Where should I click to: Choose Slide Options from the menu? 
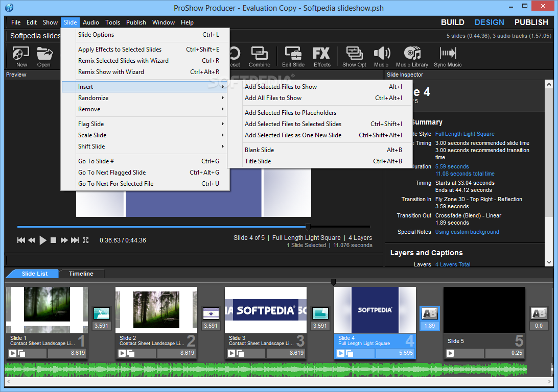(145, 35)
